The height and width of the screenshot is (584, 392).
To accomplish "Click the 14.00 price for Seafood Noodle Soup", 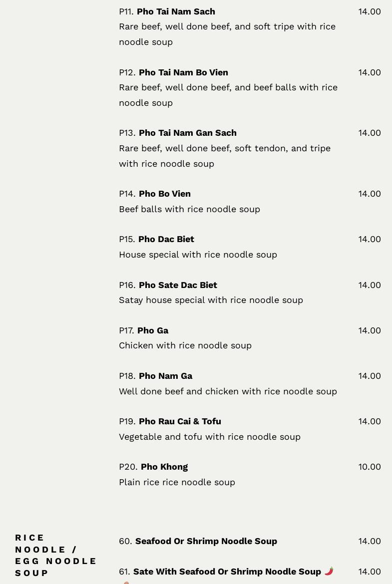I will pyautogui.click(x=369, y=541).
